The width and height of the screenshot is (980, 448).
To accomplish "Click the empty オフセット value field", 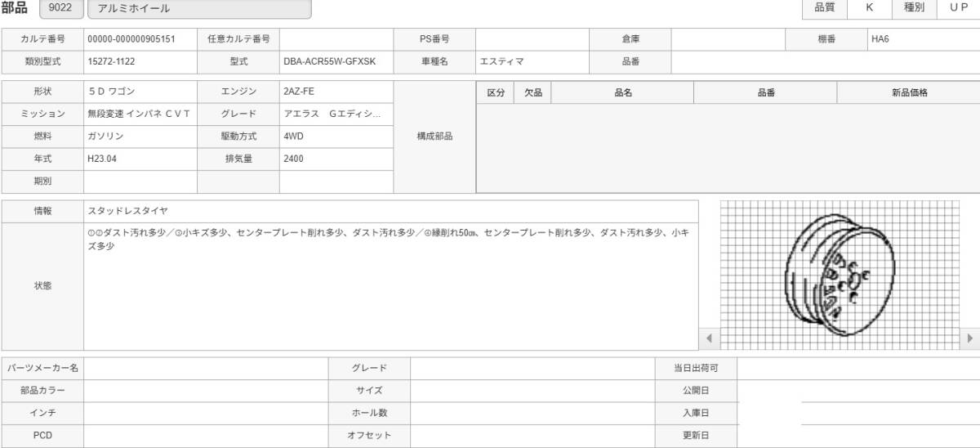I will [532, 436].
